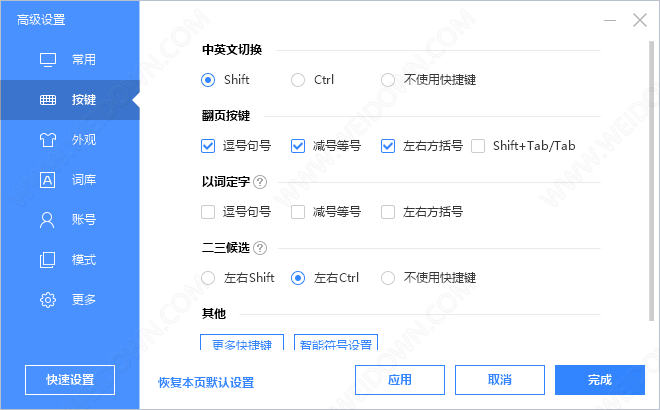The image size is (660, 410).
Task: Click the monitor icon for 常用
Action: click(47, 59)
